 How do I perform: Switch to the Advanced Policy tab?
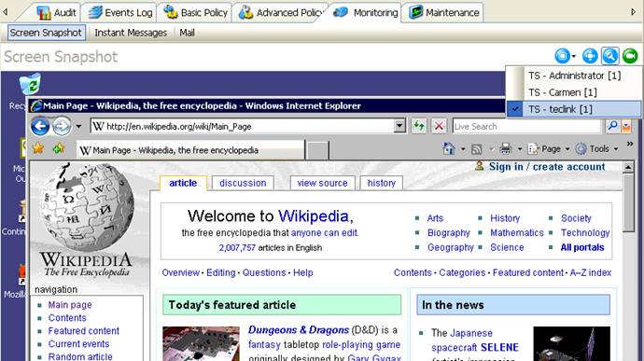(281, 13)
